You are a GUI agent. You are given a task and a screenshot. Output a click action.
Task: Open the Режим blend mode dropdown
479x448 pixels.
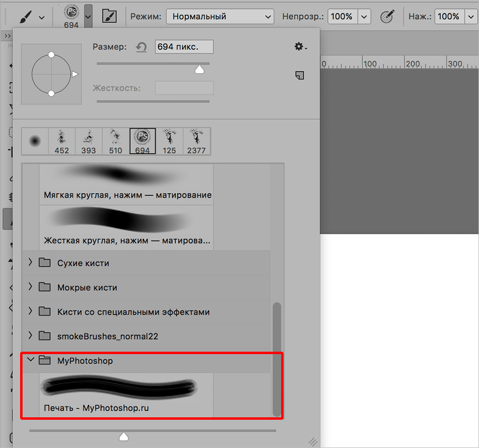(x=220, y=16)
